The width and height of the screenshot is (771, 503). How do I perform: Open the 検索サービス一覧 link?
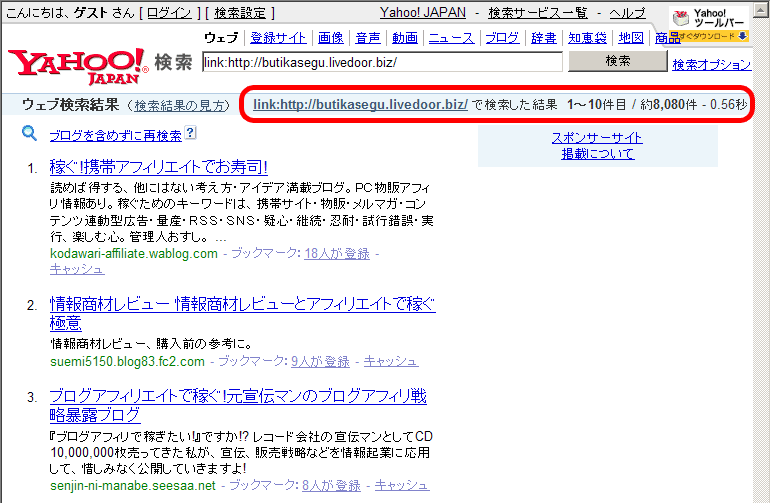pos(538,13)
